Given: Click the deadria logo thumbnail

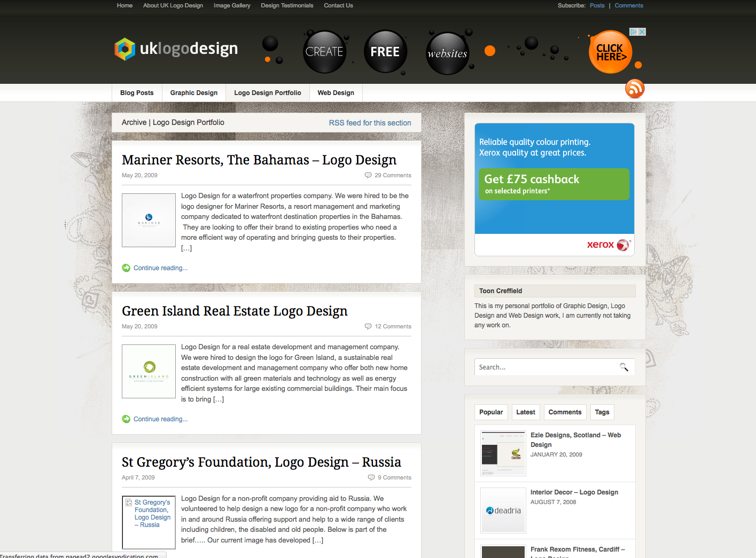Looking at the screenshot, I should click(x=503, y=510).
